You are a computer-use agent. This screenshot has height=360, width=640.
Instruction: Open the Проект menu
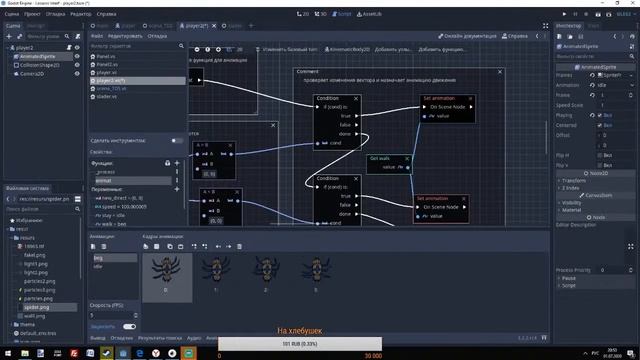click(x=32, y=14)
